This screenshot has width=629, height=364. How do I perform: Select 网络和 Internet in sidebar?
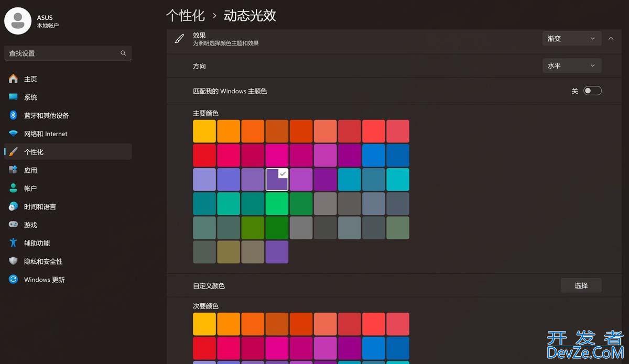68,134
